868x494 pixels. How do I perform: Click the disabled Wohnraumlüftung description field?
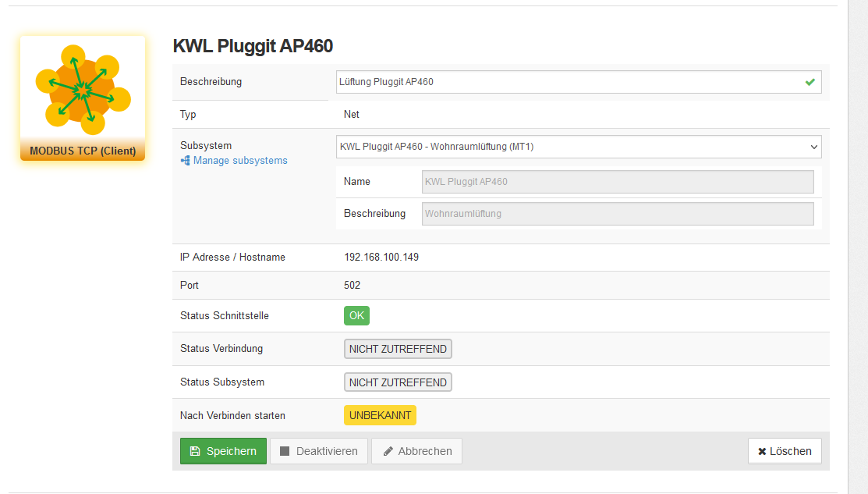point(618,214)
